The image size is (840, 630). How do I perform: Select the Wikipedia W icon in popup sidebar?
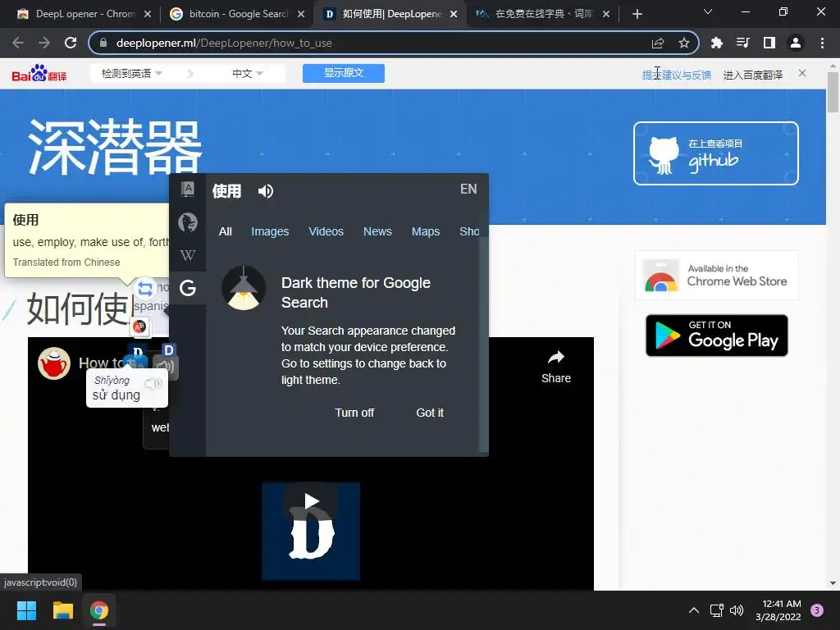coord(188,256)
